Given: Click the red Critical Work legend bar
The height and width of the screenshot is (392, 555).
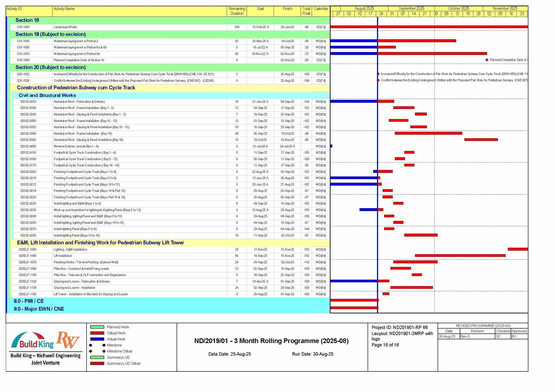Looking at the screenshot, I should (97, 333).
